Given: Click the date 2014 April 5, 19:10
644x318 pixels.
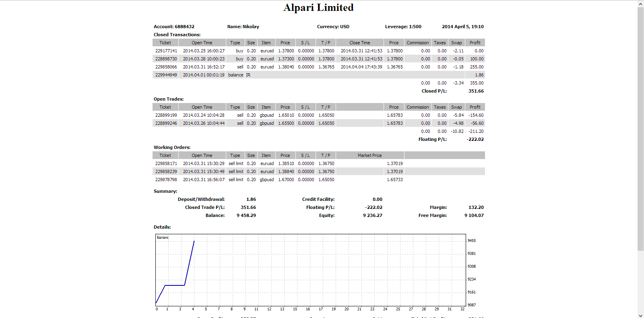Looking at the screenshot, I should tap(463, 27).
